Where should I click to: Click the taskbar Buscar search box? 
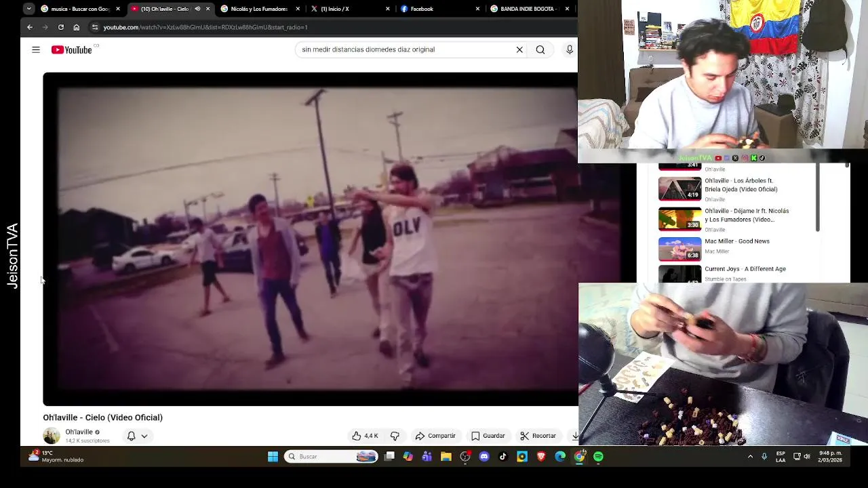click(331, 457)
